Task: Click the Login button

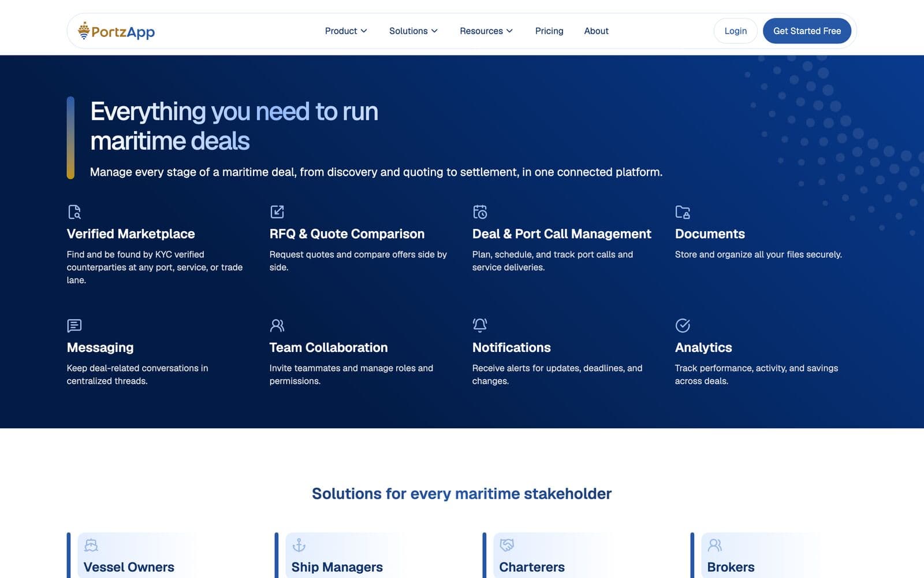Action: pyautogui.click(x=736, y=31)
